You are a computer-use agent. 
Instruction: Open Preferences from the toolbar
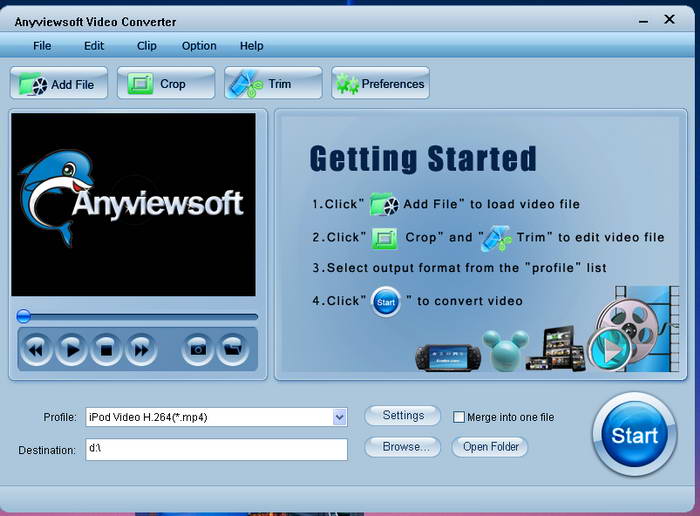(x=380, y=84)
